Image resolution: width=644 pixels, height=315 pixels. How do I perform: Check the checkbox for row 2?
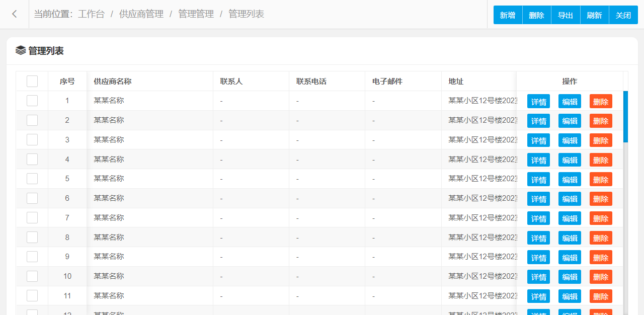click(32, 120)
